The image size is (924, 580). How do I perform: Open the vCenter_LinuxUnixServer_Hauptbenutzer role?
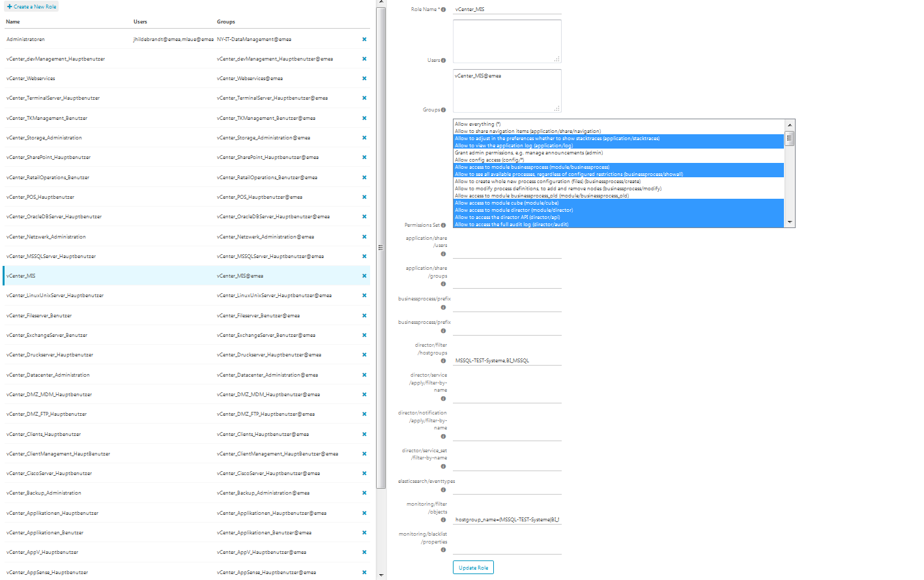[x=55, y=295]
